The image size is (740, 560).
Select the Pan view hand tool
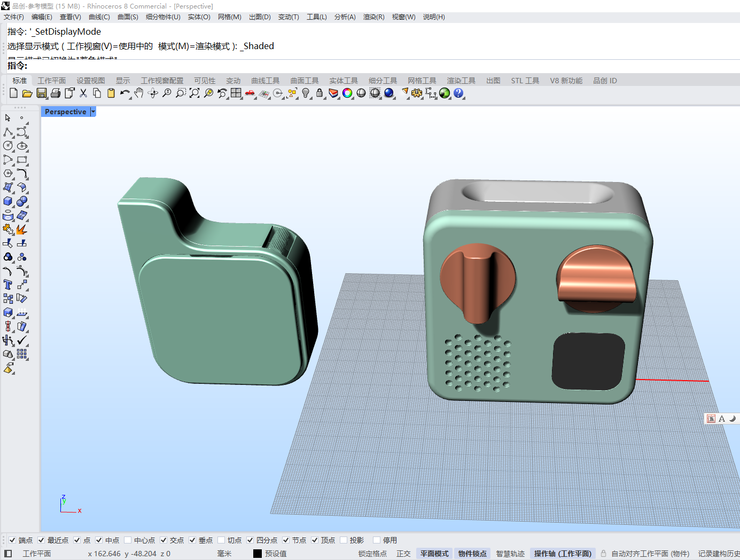(x=139, y=93)
